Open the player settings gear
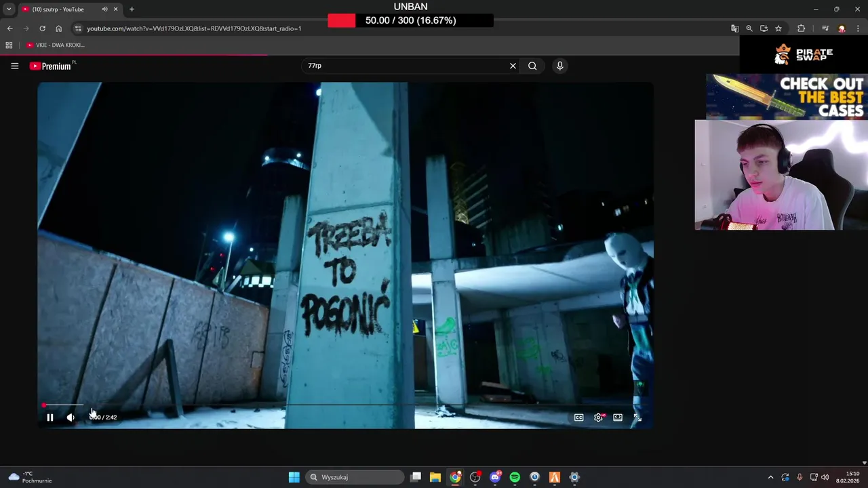Screen dimensions: 868x488 (x=598, y=418)
